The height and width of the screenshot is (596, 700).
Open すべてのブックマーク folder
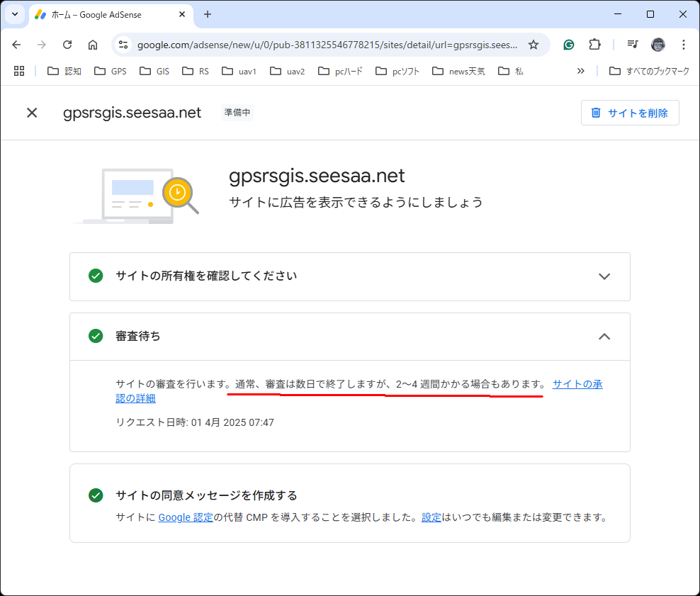pyautogui.click(x=650, y=71)
